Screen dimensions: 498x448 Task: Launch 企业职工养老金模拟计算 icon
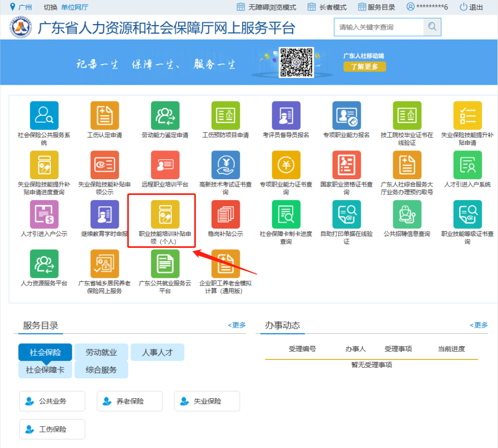(x=225, y=264)
